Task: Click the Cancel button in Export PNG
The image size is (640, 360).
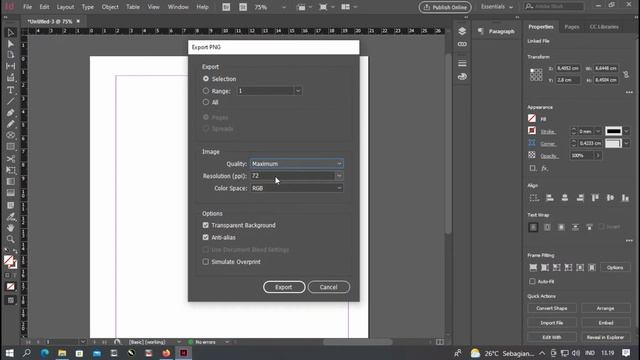Action: tap(329, 287)
